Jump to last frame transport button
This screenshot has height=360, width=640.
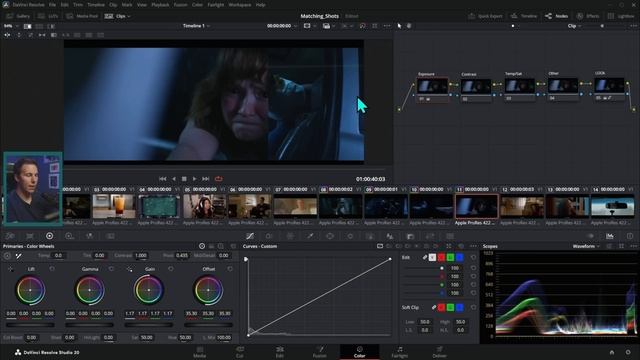[206, 179]
